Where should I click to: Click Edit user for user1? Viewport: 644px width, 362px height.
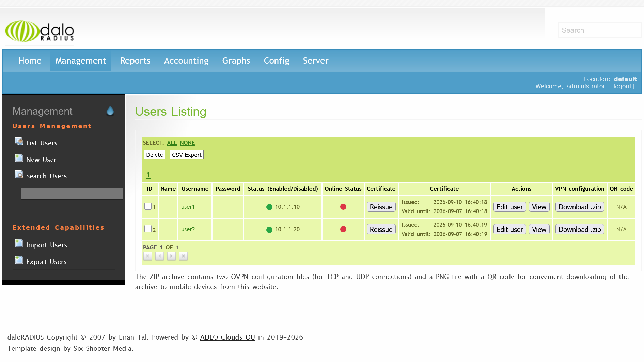click(x=509, y=207)
